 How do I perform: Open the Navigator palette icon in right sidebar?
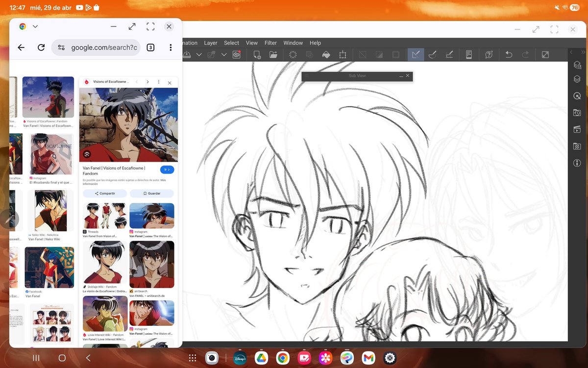click(x=577, y=97)
